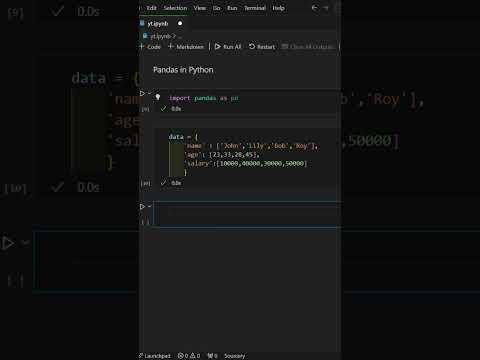
Task: Click Launchpad in the status bar
Action: click(x=155, y=356)
